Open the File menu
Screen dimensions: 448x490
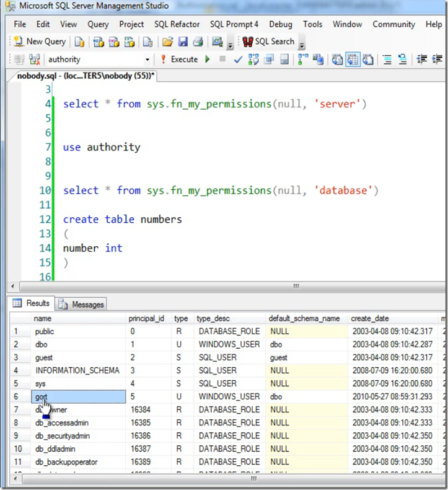(x=20, y=24)
